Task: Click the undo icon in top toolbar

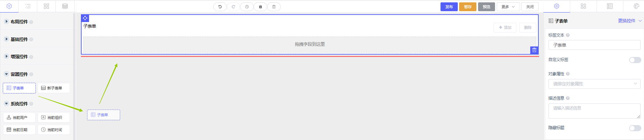Action: [220, 7]
